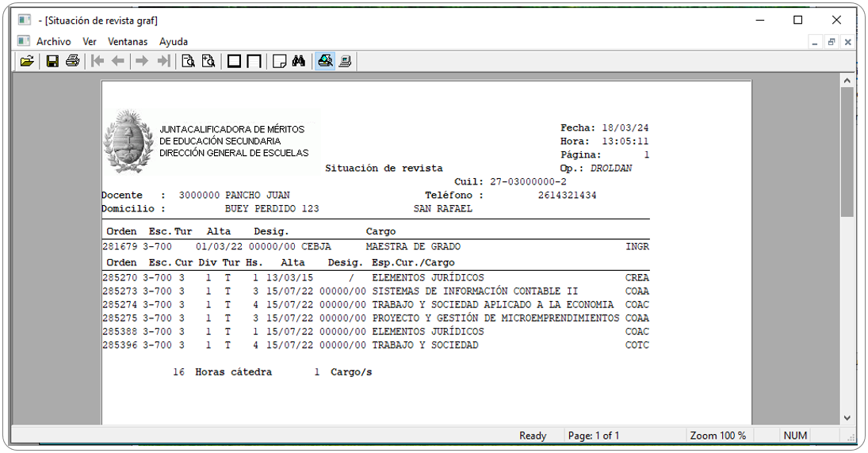Close the inner document window
Screen dimensions: 868x453
pos(847,42)
